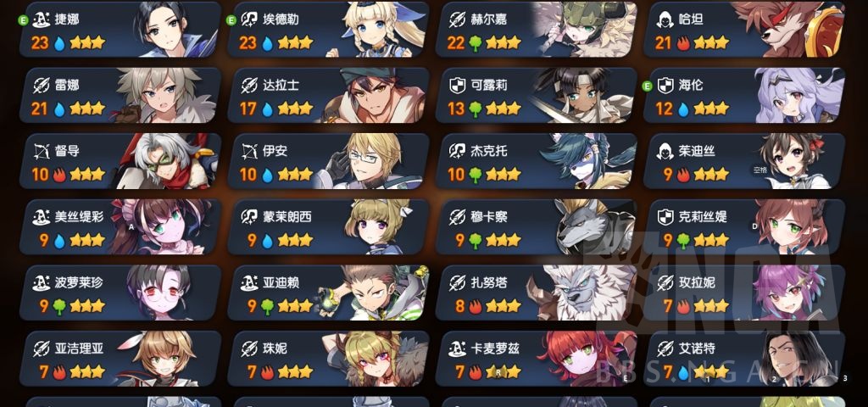The height and width of the screenshot is (407, 868).
Task: Select the 卡麦萝兹 hero card
Action: pyautogui.click(x=537, y=359)
